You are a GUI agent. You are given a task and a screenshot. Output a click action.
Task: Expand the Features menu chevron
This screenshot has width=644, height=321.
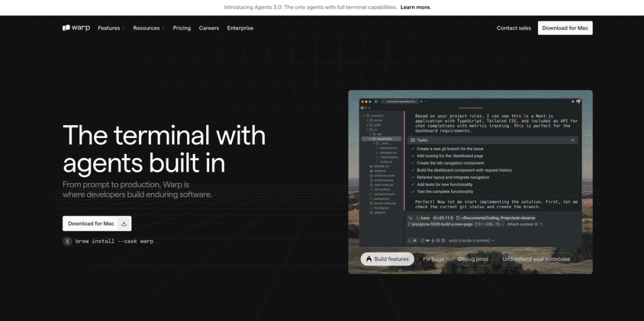[x=123, y=28]
